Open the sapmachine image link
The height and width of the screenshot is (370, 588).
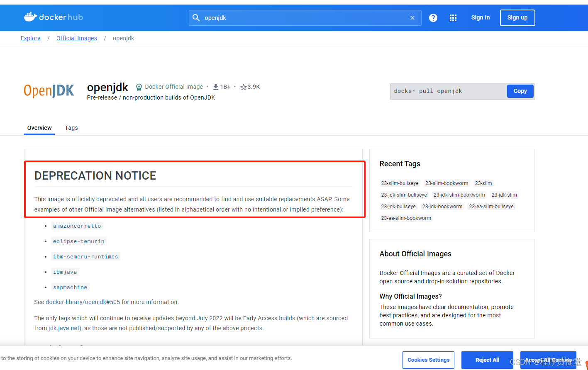click(70, 287)
